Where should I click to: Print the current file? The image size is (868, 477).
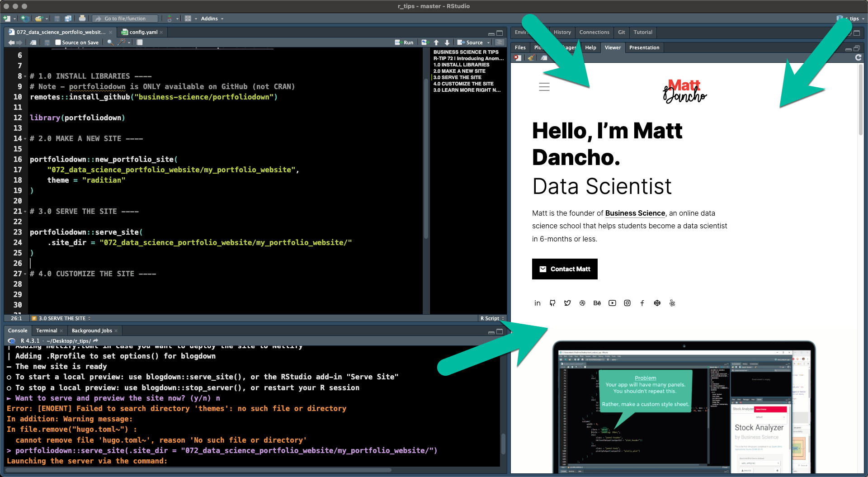82,19
